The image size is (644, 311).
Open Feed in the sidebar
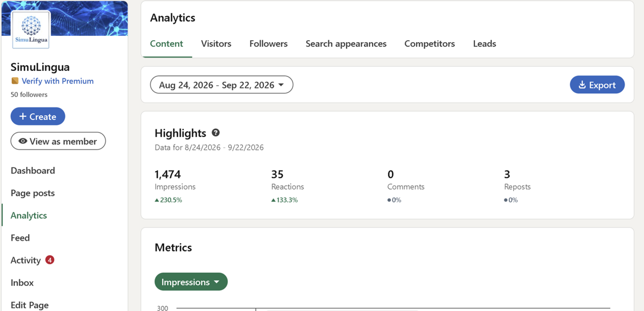20,238
